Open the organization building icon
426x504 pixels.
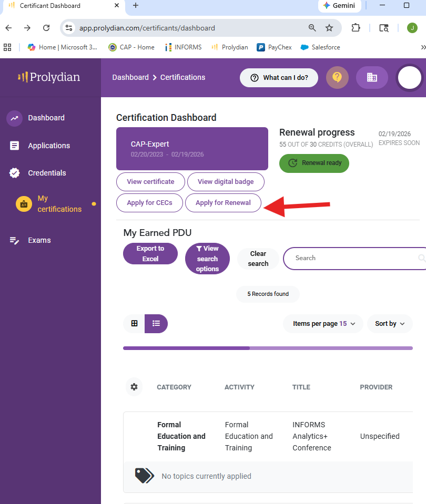372,77
